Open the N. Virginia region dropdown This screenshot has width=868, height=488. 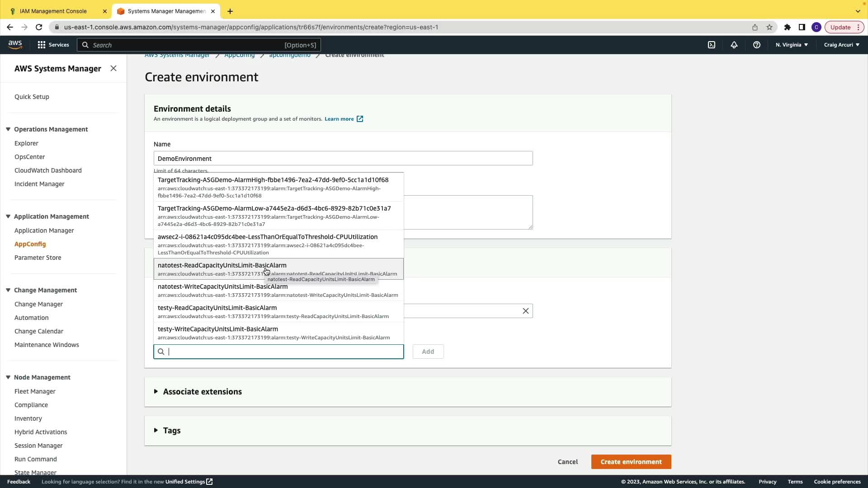coord(792,45)
